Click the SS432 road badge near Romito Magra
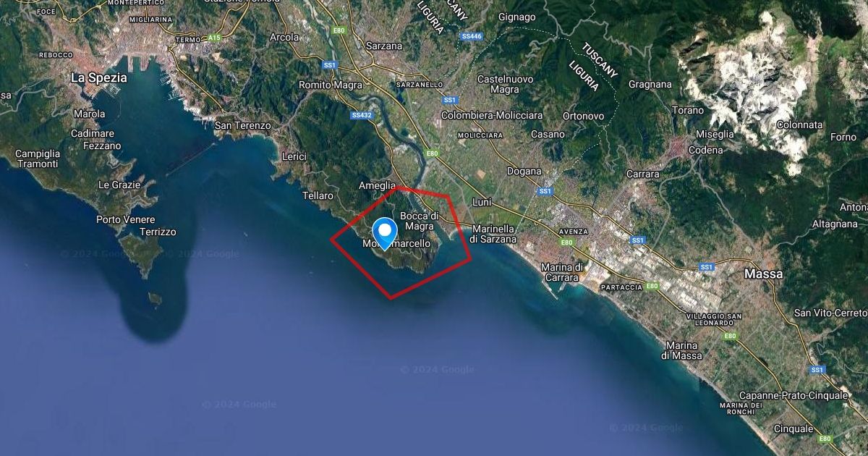Screen dimensions: 868x456 coord(361,115)
